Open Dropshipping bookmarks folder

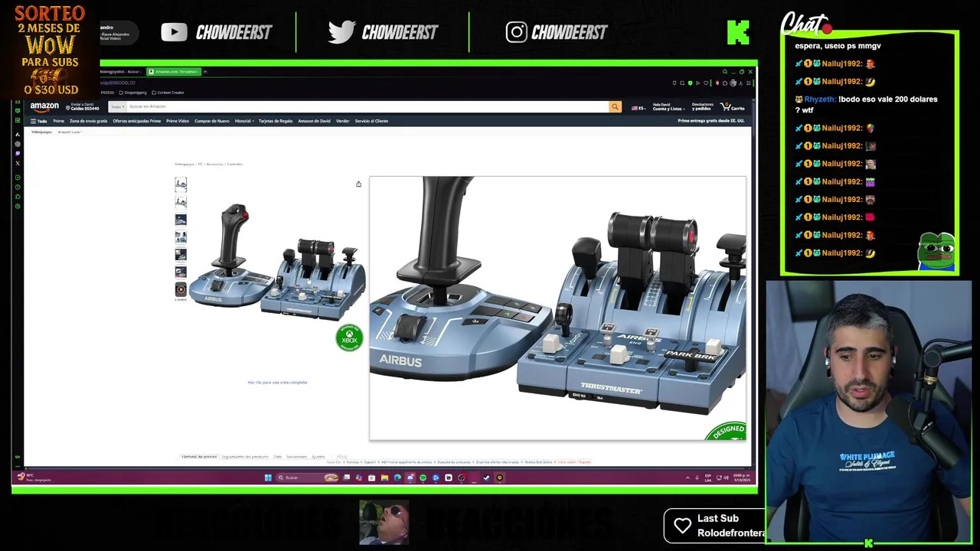(x=132, y=93)
